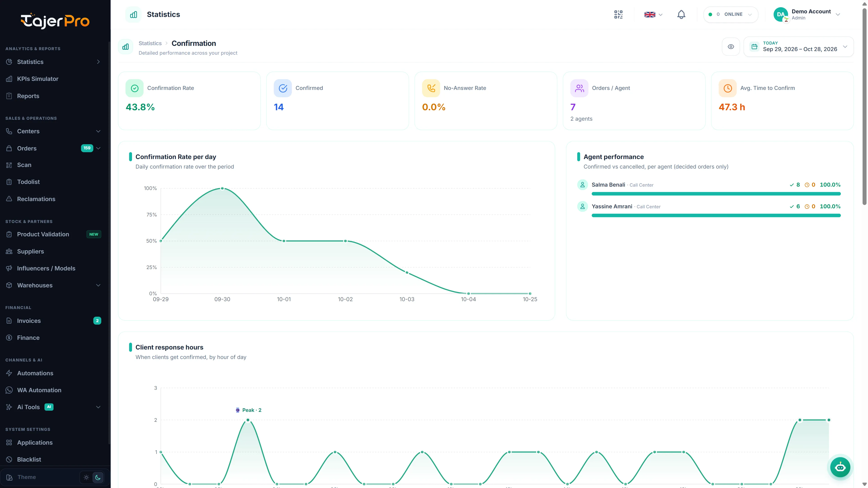Click the No-Answer Rate phone icon

[x=431, y=88]
